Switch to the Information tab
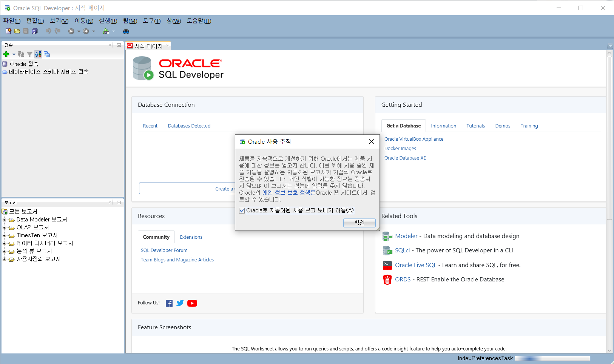The height and width of the screenshot is (364, 614). tap(443, 126)
